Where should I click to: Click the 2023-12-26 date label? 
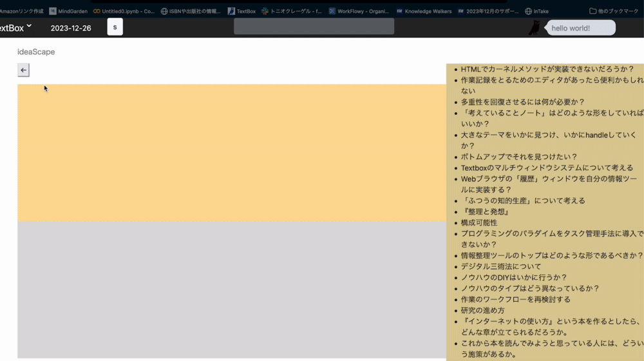[71, 28]
